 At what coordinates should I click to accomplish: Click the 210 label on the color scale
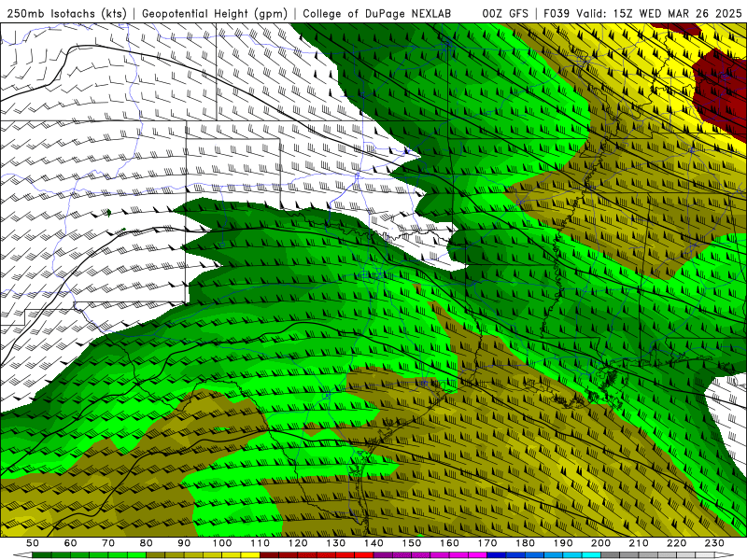point(639,543)
